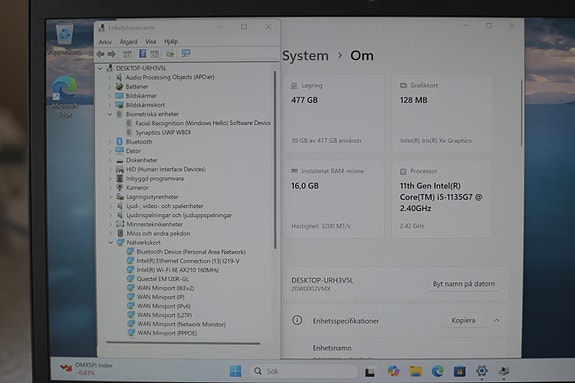Screen dimensions: 575x383
Task: Open File Explorer from the taskbar
Action: (415, 371)
